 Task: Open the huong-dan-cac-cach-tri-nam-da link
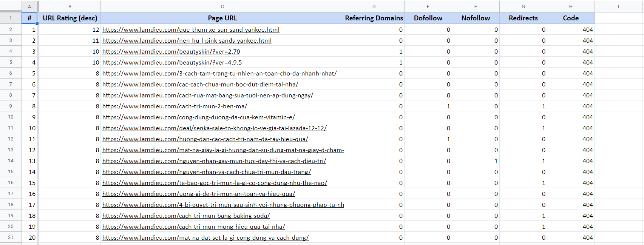(205, 139)
